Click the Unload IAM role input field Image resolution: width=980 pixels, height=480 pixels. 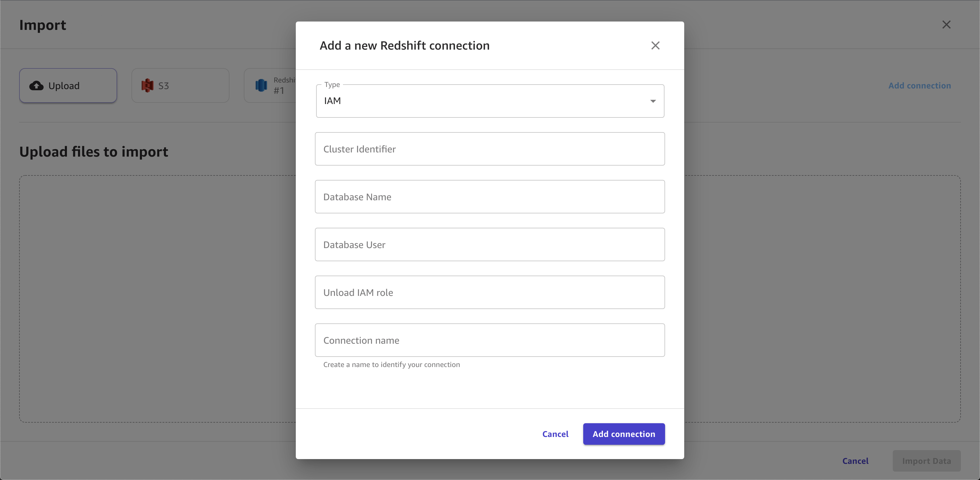[x=490, y=292]
